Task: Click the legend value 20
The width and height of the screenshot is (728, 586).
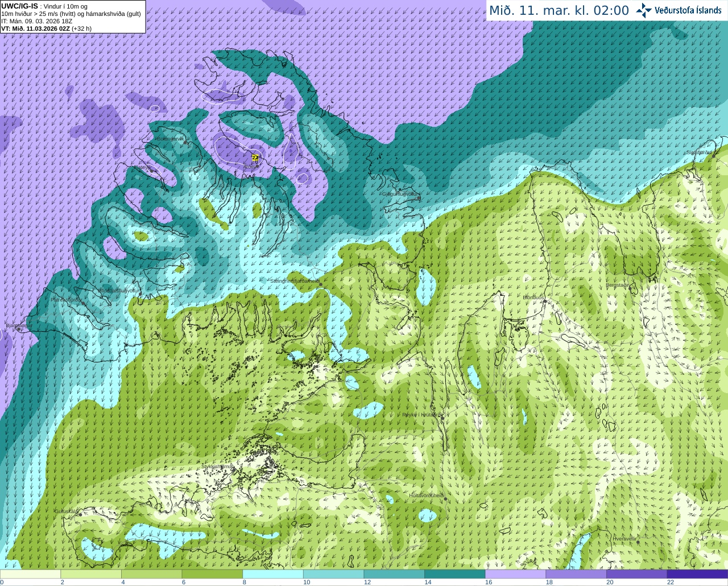Action: point(610,582)
